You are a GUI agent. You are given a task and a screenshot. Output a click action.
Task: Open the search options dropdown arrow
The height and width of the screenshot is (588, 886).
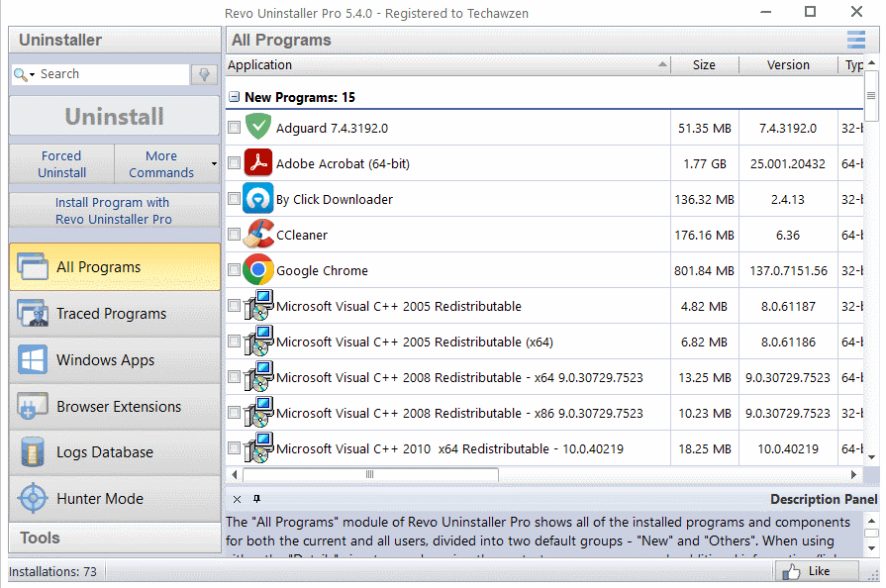click(x=33, y=74)
